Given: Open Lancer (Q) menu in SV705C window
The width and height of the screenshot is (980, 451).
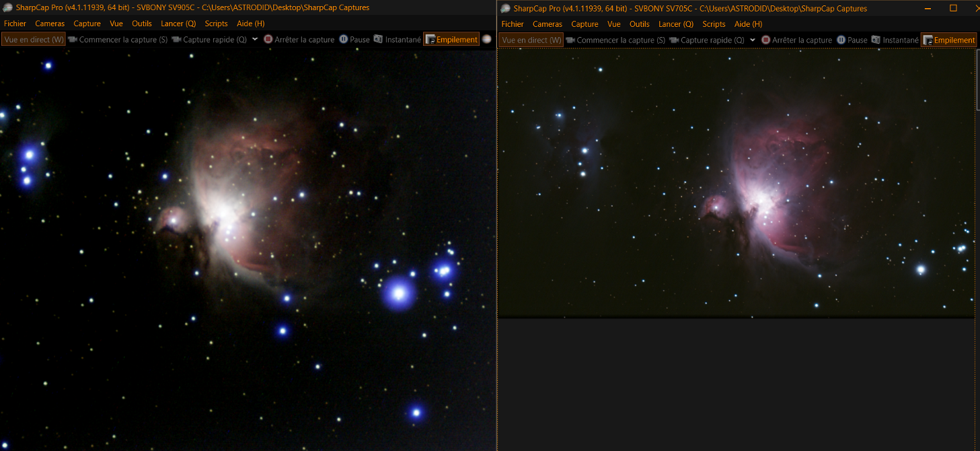Looking at the screenshot, I should pos(676,24).
